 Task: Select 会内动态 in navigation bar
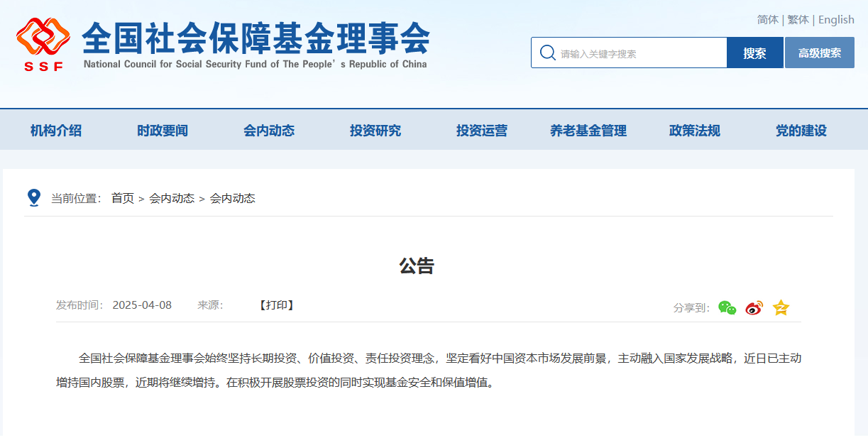point(269,131)
